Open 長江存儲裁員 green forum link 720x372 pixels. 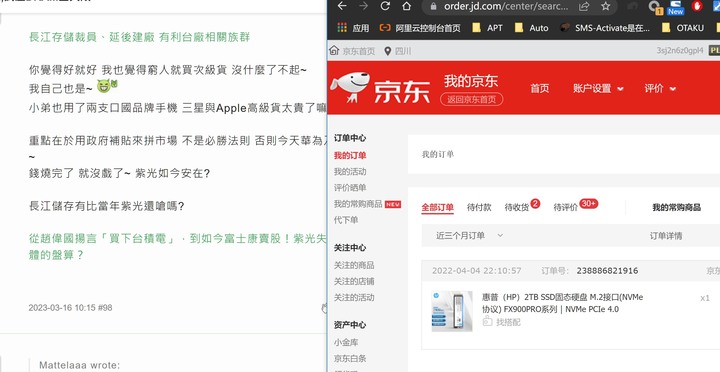coord(139,37)
